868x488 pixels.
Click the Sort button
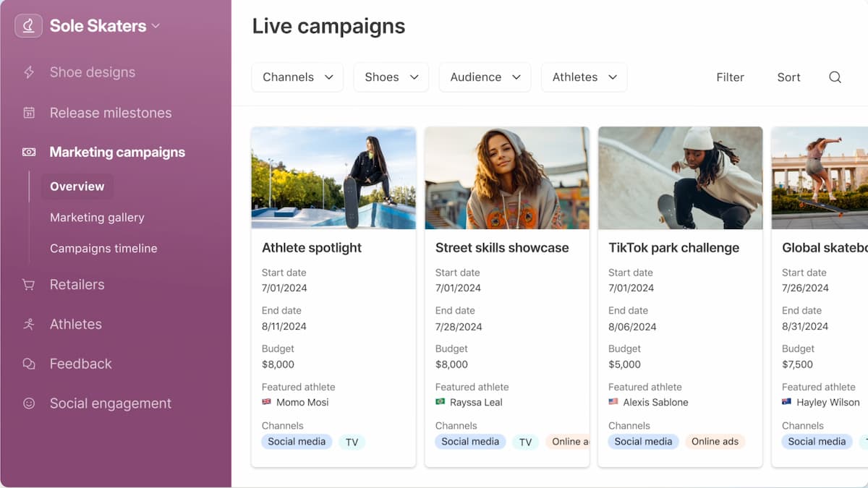point(788,77)
